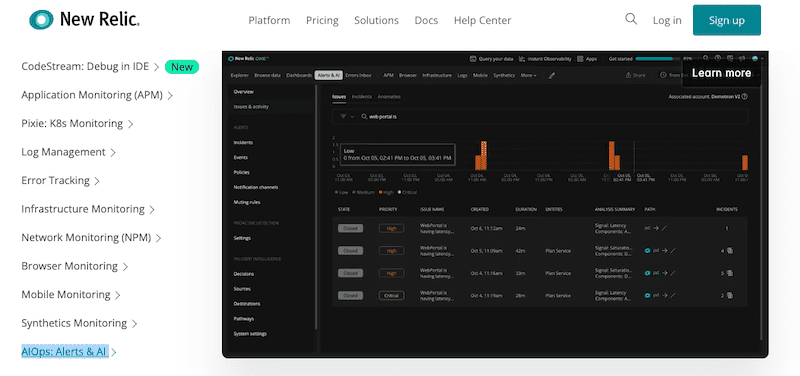The image size is (800, 376).
Task: Click help icon next to Demotron V2
Action: coord(745,96)
